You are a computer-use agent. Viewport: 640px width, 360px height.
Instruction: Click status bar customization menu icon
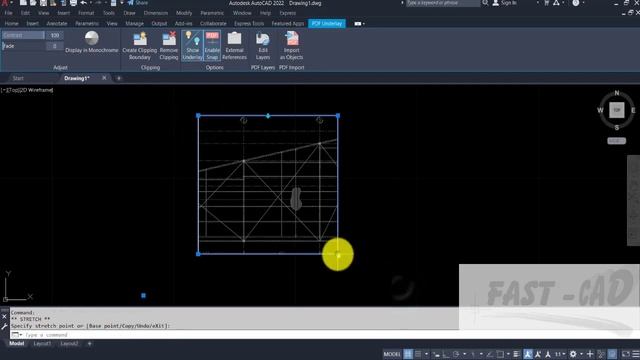pyautogui.click(x=636, y=354)
